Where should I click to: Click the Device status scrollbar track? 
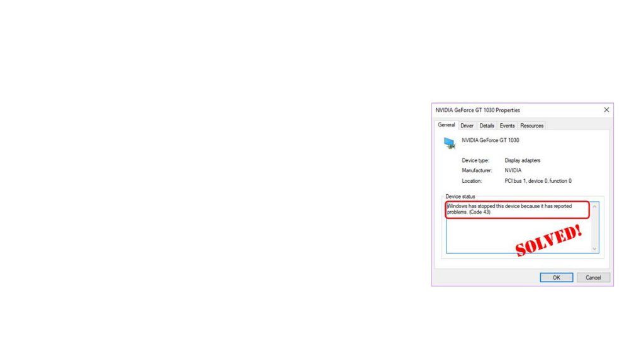(595, 228)
